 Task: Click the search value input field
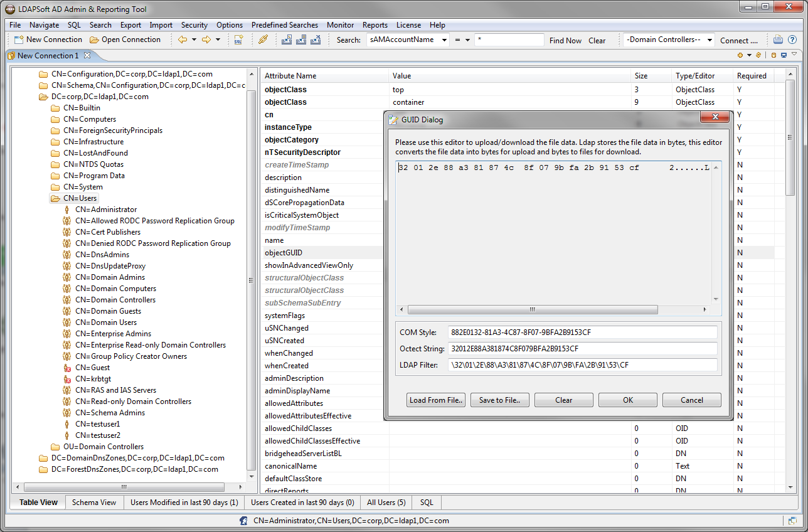pos(509,40)
